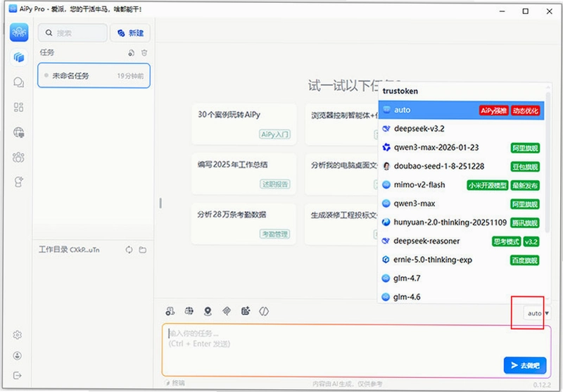563x392 pixels.
Task: Select the 未命名任务 task item
Action: [x=94, y=76]
